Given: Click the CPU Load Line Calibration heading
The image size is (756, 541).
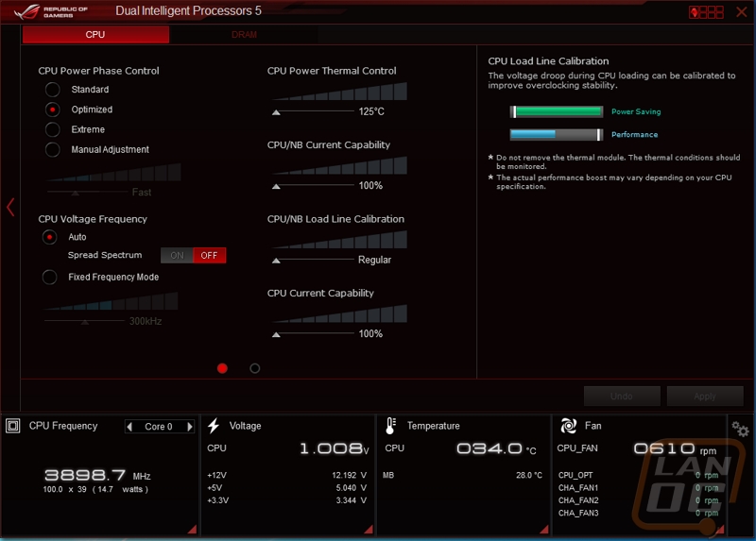Looking at the screenshot, I should click(548, 61).
